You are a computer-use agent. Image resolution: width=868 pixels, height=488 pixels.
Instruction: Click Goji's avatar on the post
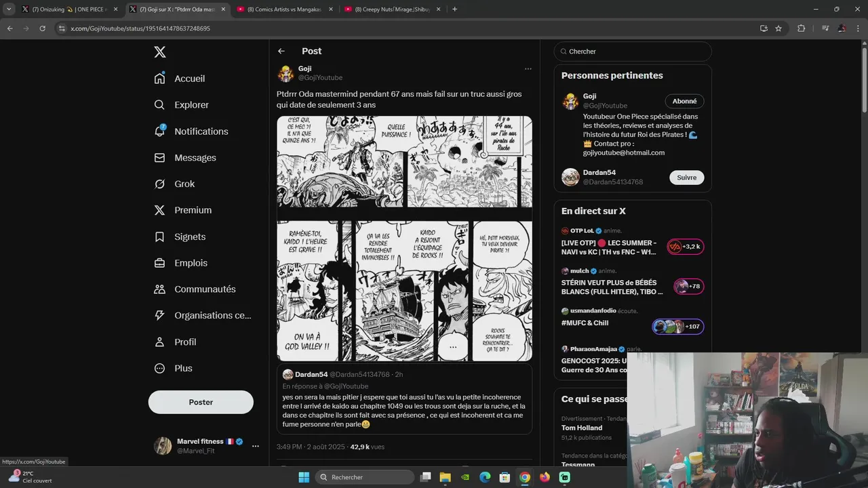click(285, 73)
